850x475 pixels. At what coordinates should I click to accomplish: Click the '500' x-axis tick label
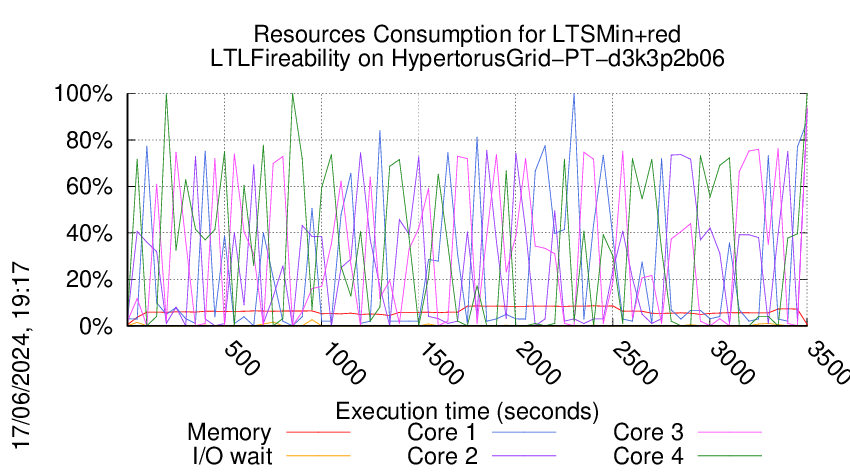pyautogui.click(x=242, y=358)
